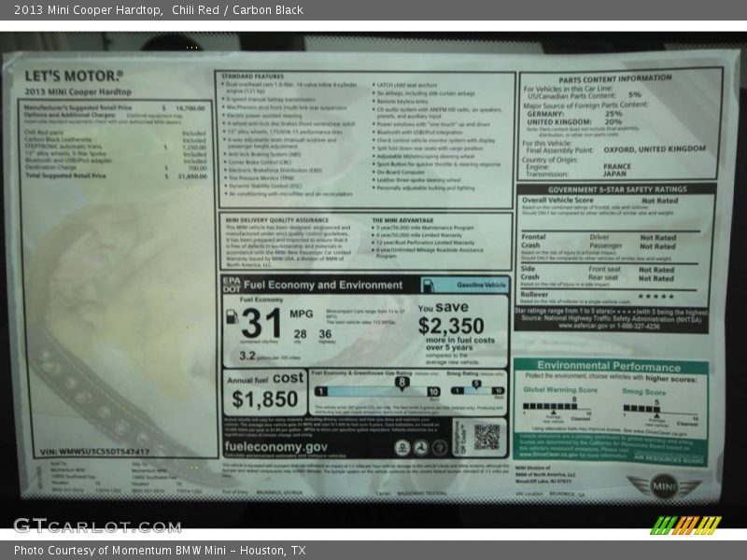Click the LET'S MOTOR heading
Image resolution: width=747 pixels, height=560 pixels.
(x=74, y=77)
